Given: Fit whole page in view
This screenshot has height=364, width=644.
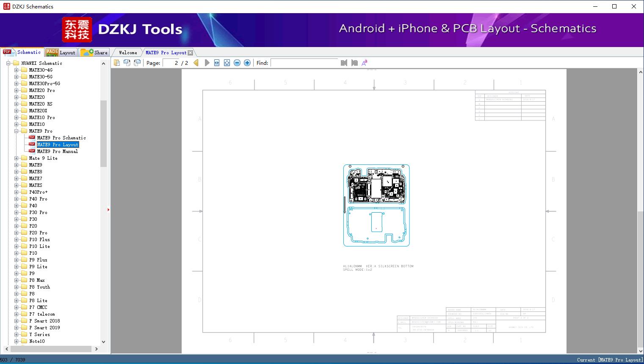Looking at the screenshot, I should pyautogui.click(x=227, y=63).
